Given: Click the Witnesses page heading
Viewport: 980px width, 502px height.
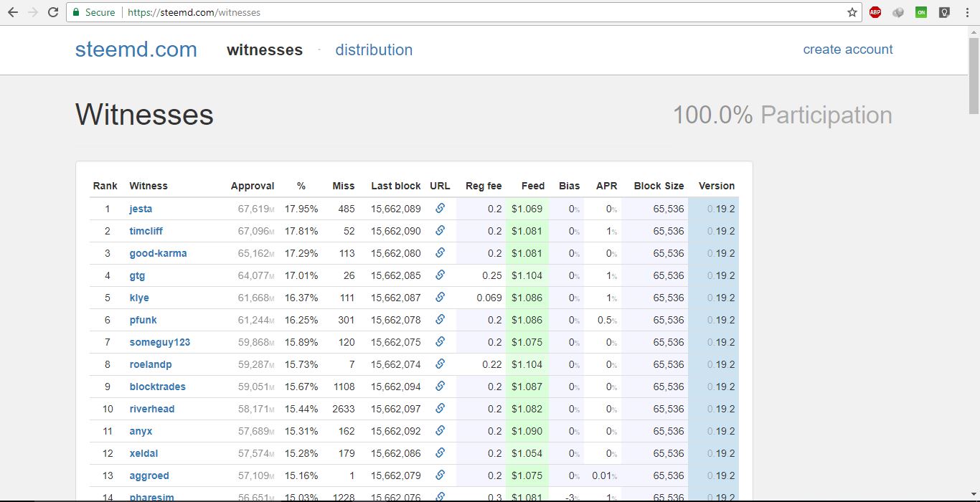Looking at the screenshot, I should pyautogui.click(x=144, y=115).
